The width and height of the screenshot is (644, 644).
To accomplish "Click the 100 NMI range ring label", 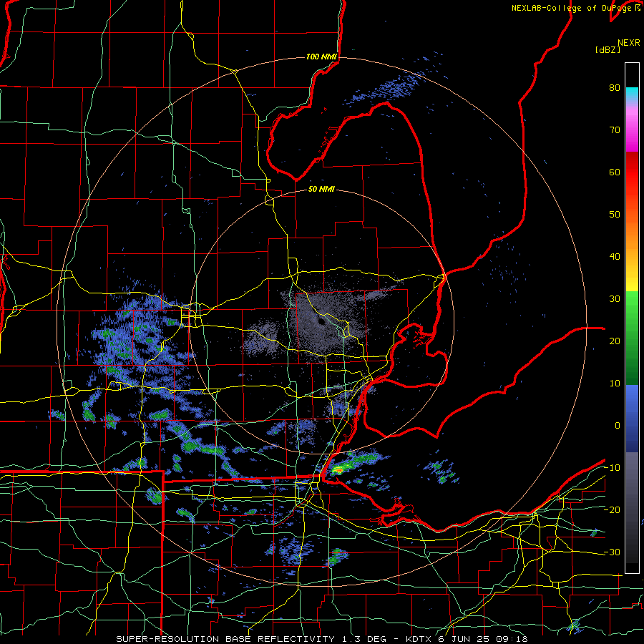I will coord(321,57).
